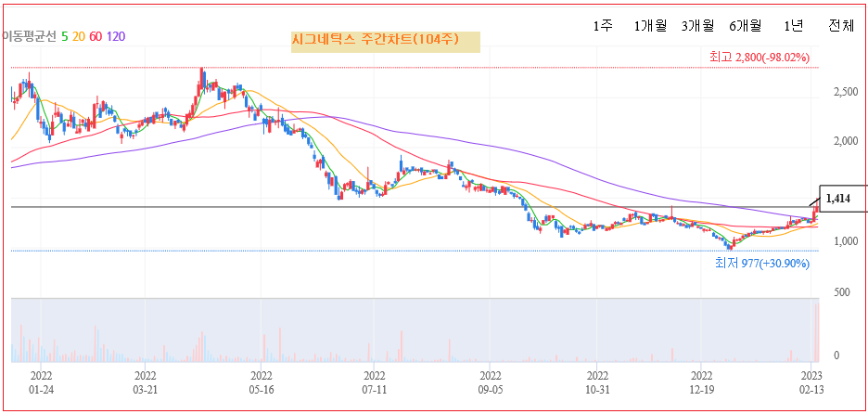Toggle the 20-period moving average
The width and height of the screenshot is (868, 414).
pyautogui.click(x=79, y=36)
